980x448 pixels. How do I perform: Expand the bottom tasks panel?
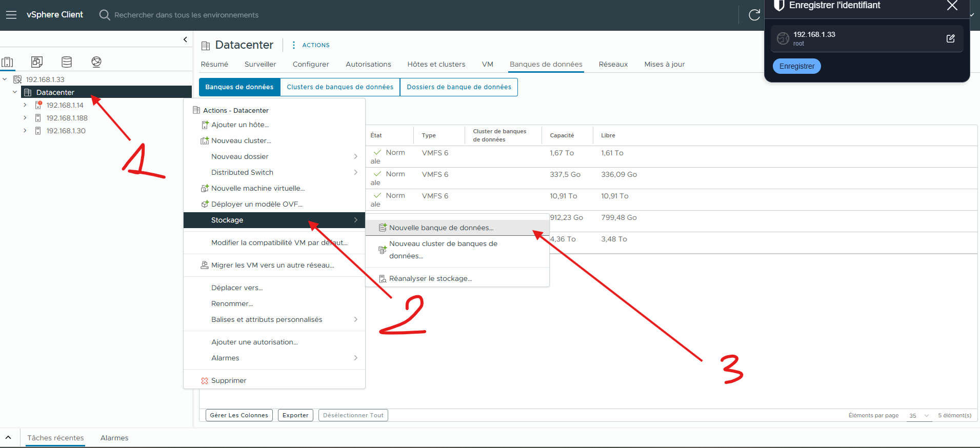pyautogui.click(x=8, y=438)
